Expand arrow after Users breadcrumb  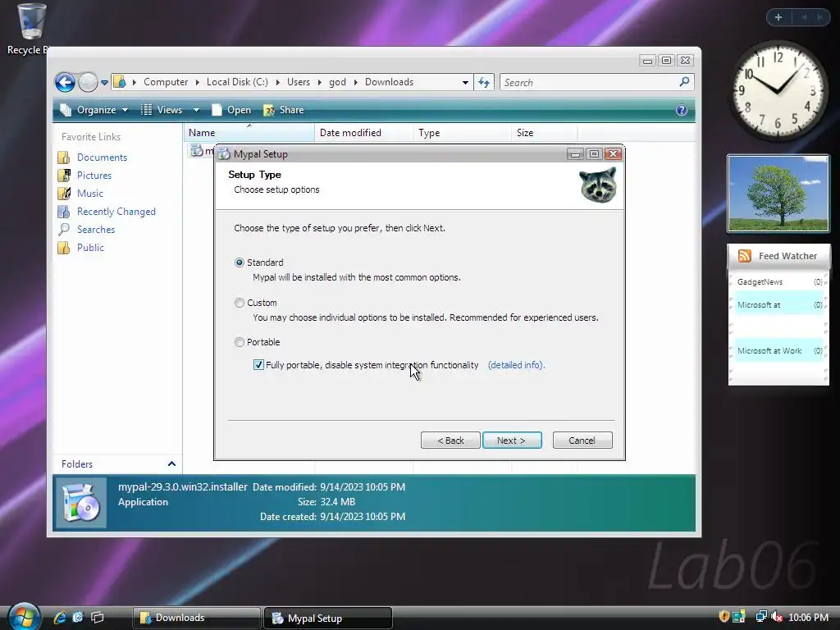319,83
